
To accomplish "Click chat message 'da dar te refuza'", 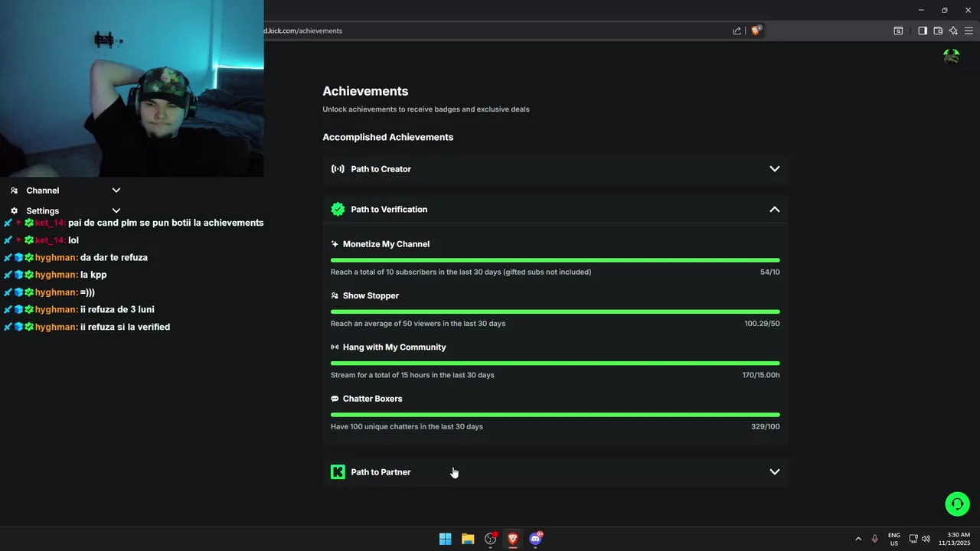I will [x=114, y=258].
